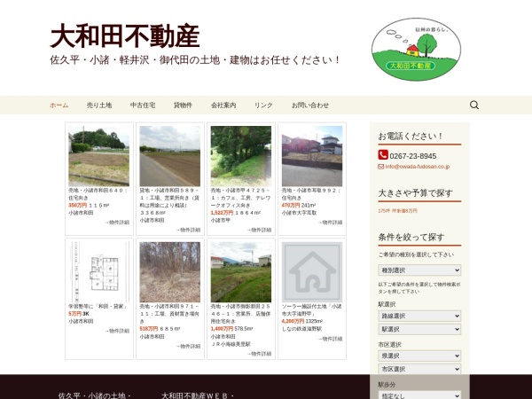532x399 pixels.
Task: Click the 0267-23-8945 phone number
Action: coord(413,156)
